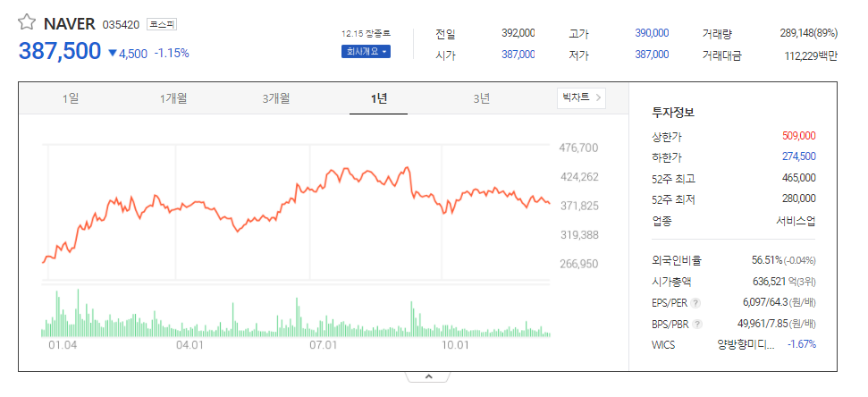This screenshot has height=397, width=868.
Task: Open BPS/PBR help question mark
Action: [696, 324]
